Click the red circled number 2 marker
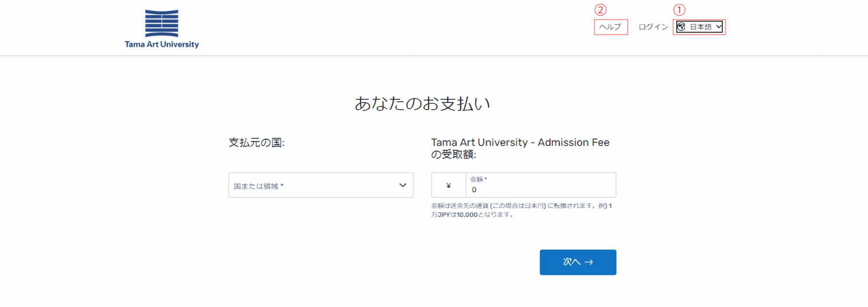The height and width of the screenshot is (307, 868). (x=600, y=10)
